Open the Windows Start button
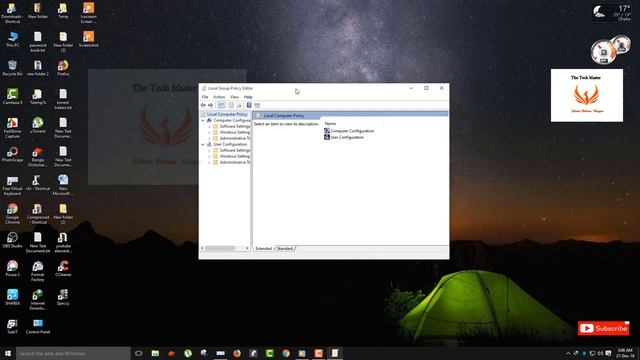 (8, 353)
